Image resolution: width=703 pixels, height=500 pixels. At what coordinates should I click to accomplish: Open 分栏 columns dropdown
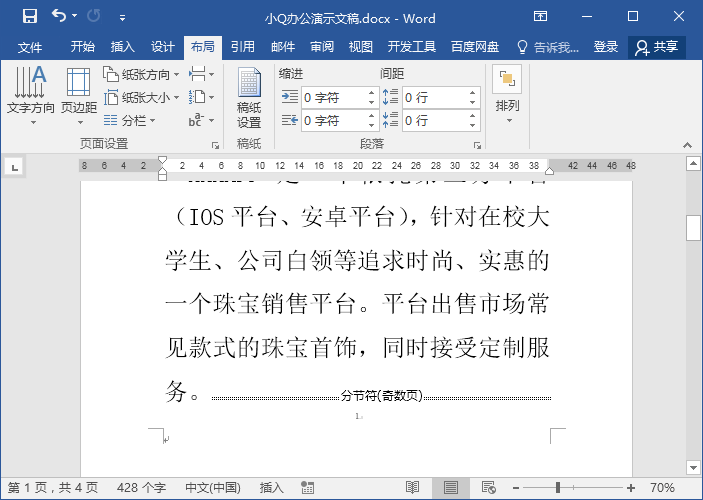(129, 120)
